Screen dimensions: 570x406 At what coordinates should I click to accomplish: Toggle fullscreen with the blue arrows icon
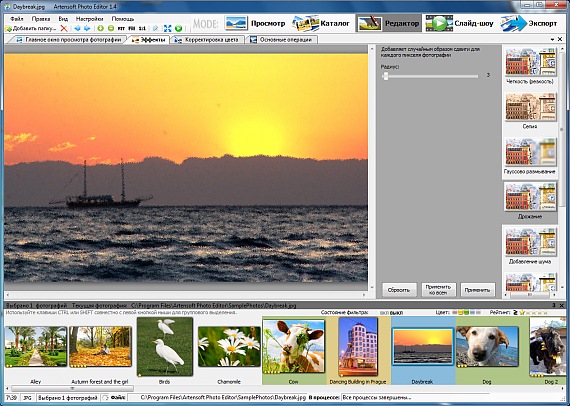pyautogui.click(x=168, y=28)
